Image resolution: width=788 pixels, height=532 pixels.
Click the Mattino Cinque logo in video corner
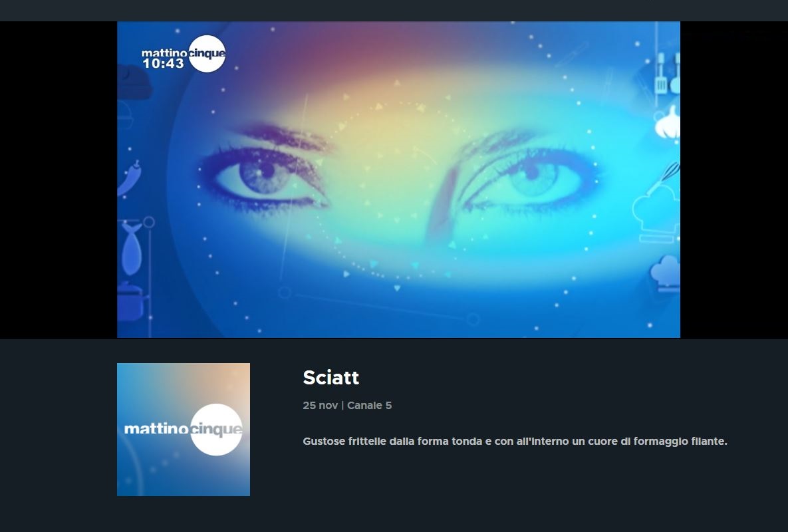point(184,53)
